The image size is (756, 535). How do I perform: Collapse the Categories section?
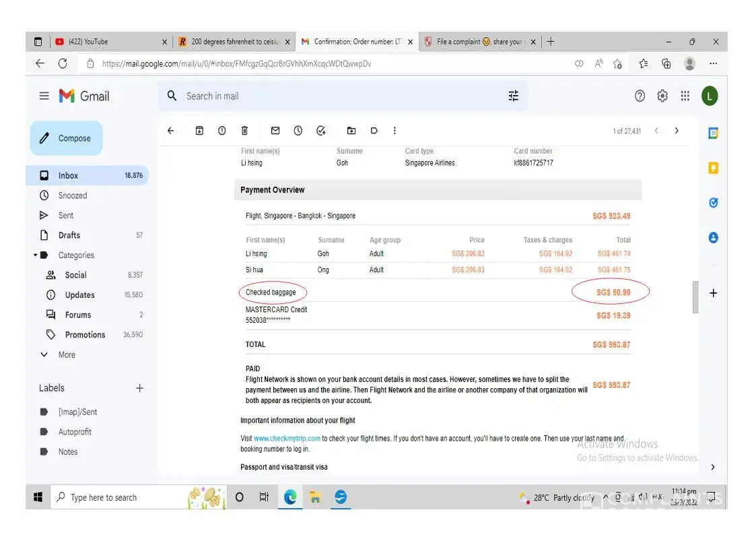pyautogui.click(x=36, y=255)
